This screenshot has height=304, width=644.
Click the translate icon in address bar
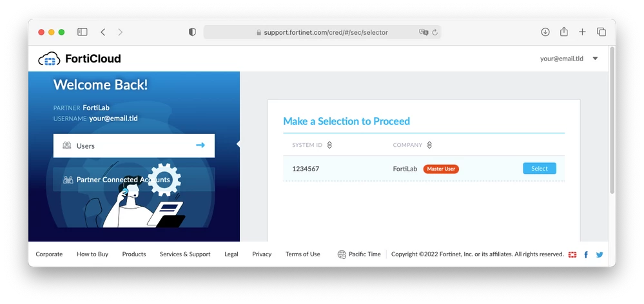(424, 32)
